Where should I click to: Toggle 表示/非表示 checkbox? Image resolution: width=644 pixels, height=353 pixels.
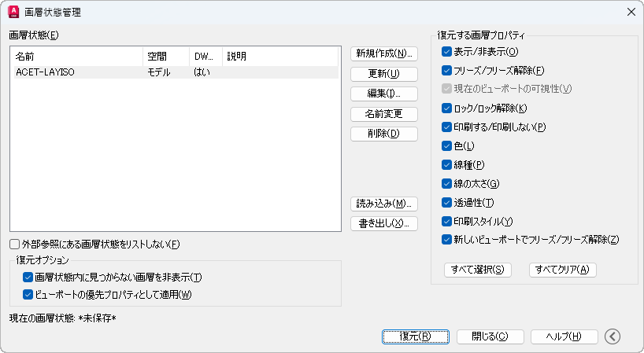click(447, 52)
